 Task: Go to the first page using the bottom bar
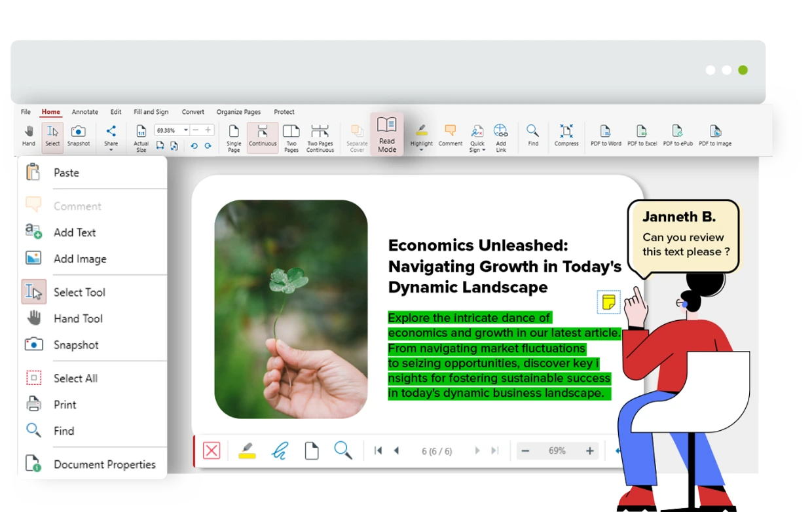[x=378, y=450]
